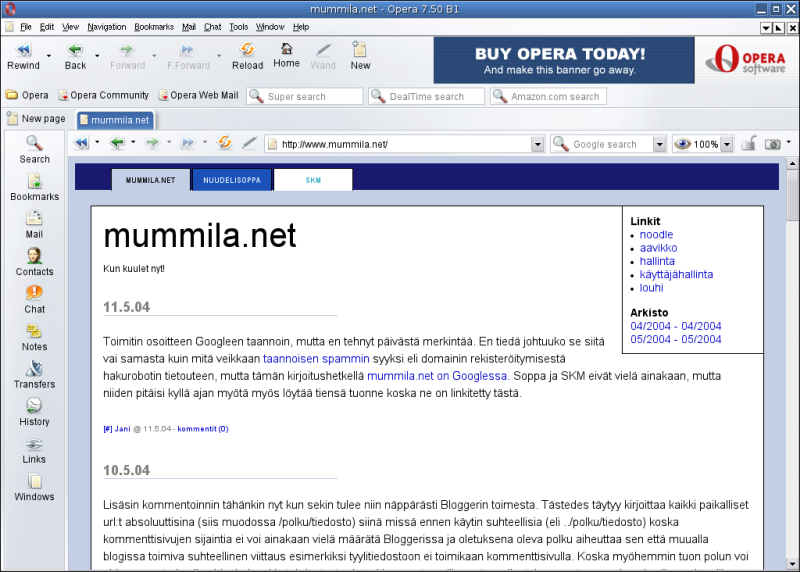
Task: Open the Chat panel in sidebar
Action: pyautogui.click(x=34, y=299)
